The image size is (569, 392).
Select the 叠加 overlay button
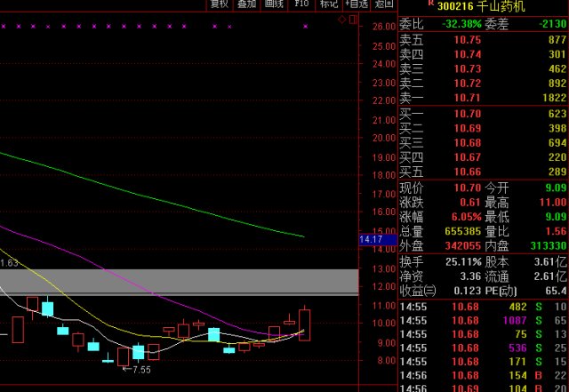pos(246,4)
